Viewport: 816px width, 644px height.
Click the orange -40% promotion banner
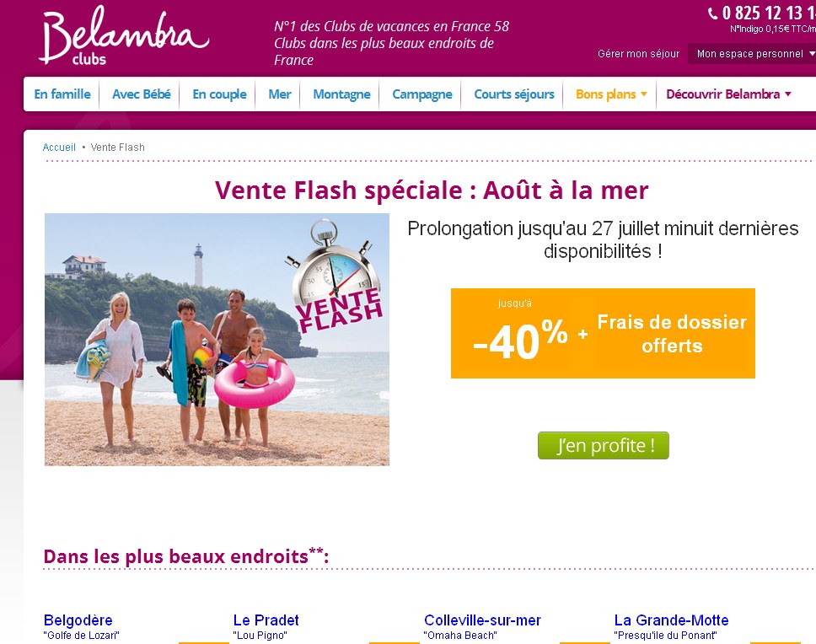(x=603, y=333)
